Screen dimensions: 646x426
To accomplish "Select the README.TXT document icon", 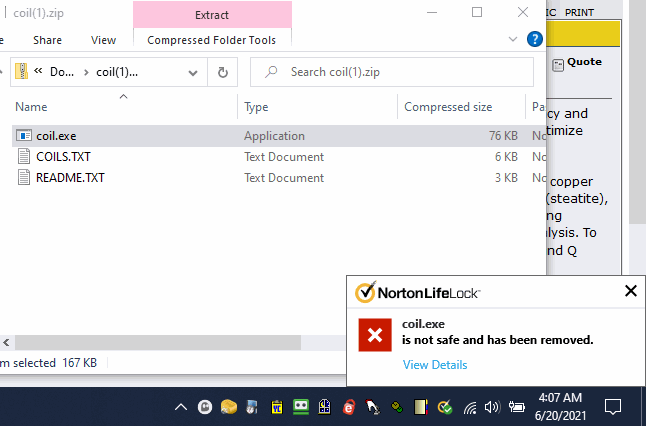I will click(x=24, y=178).
